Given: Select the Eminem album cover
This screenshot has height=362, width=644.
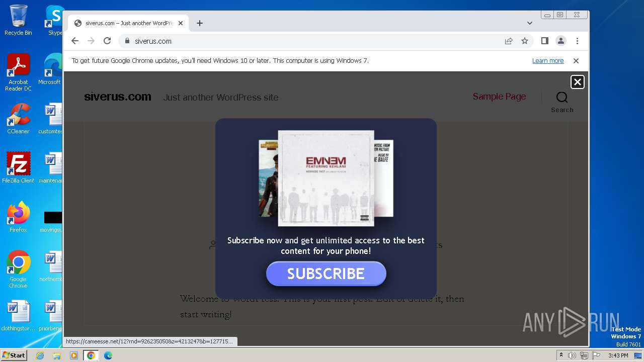Looking at the screenshot, I should [x=326, y=178].
